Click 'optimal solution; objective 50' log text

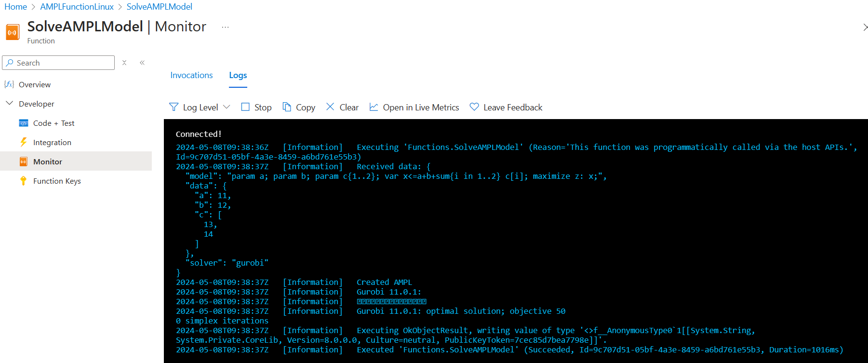[496, 311]
